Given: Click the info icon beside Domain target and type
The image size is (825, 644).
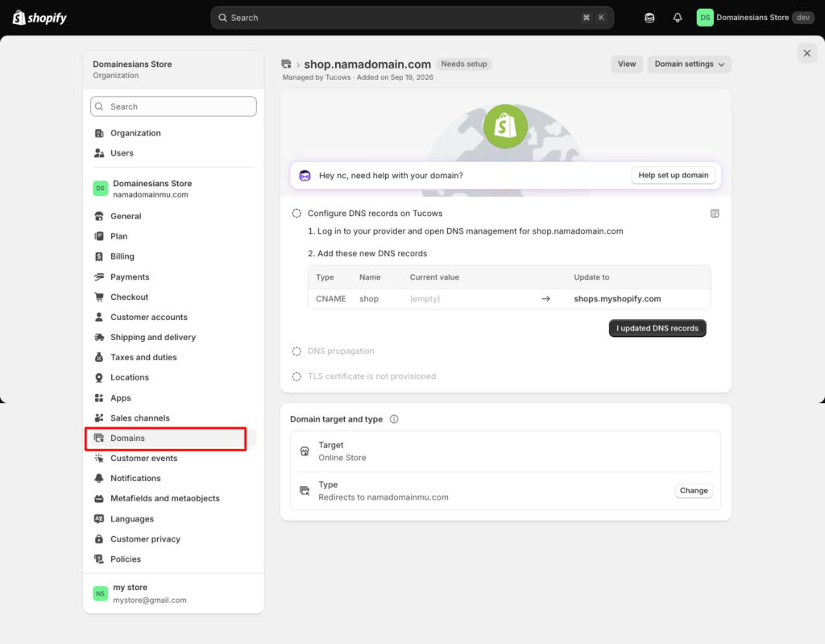Looking at the screenshot, I should click(x=393, y=419).
